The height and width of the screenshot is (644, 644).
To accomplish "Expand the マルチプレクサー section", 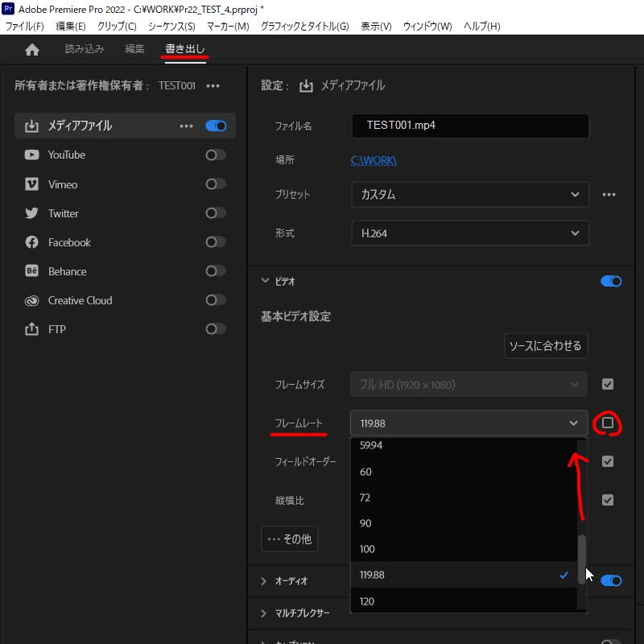I will point(264,613).
